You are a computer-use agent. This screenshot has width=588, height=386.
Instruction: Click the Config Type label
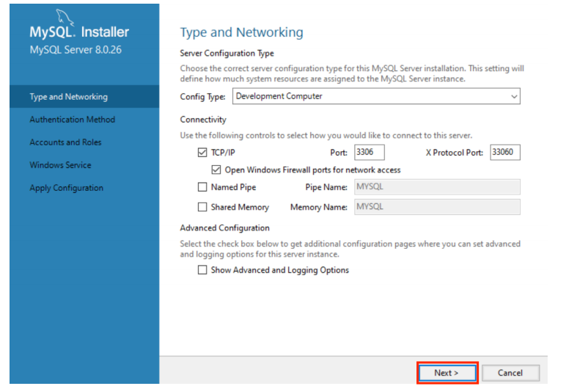click(203, 97)
